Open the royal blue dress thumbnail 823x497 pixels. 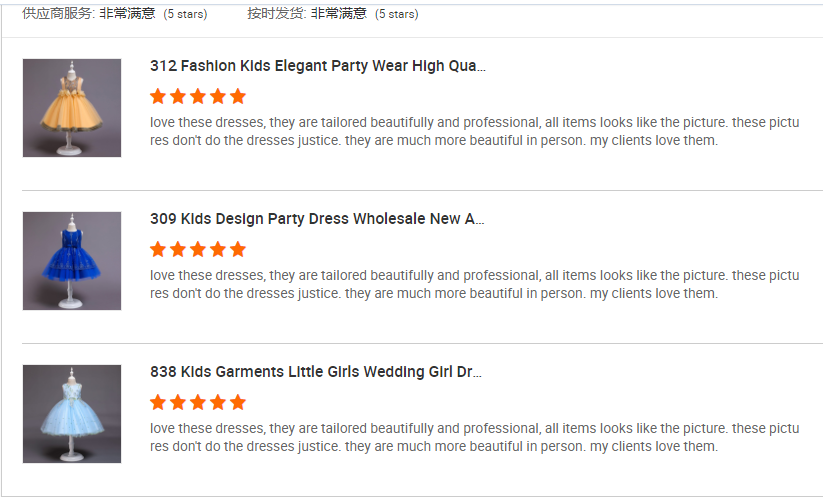tap(72, 261)
